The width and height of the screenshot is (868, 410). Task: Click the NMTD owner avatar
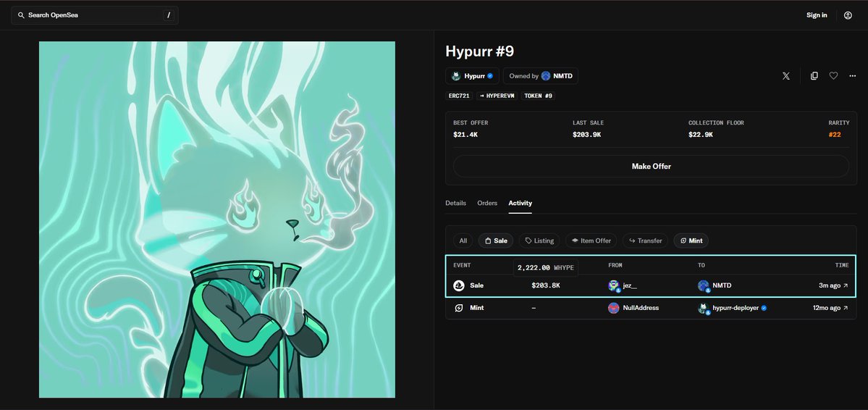click(x=546, y=76)
